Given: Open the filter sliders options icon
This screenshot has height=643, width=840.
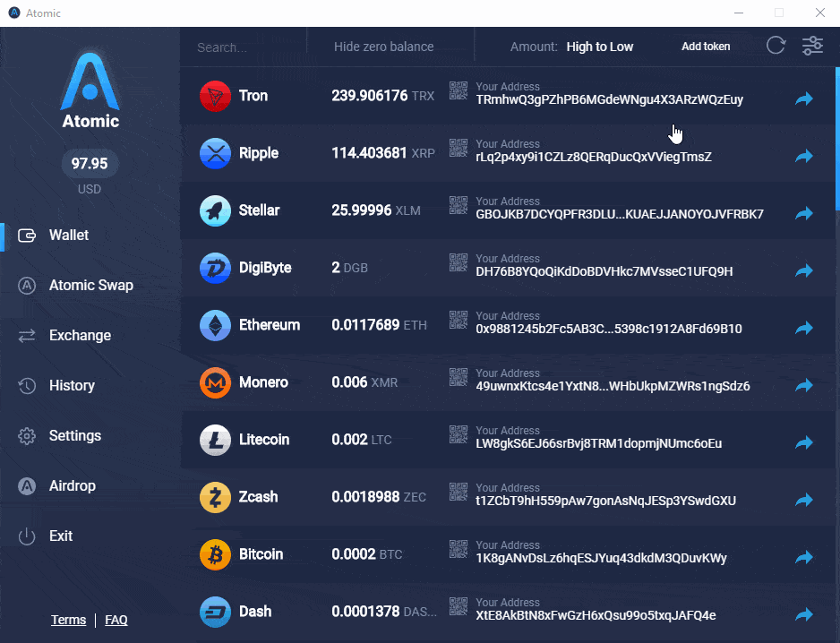Looking at the screenshot, I should (812, 46).
